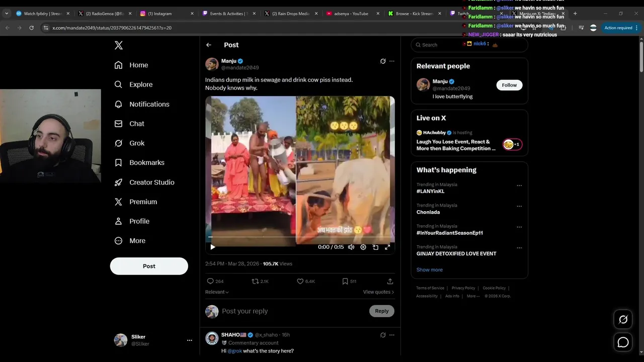Switch to Browse - Kick Stream tab

[414, 14]
